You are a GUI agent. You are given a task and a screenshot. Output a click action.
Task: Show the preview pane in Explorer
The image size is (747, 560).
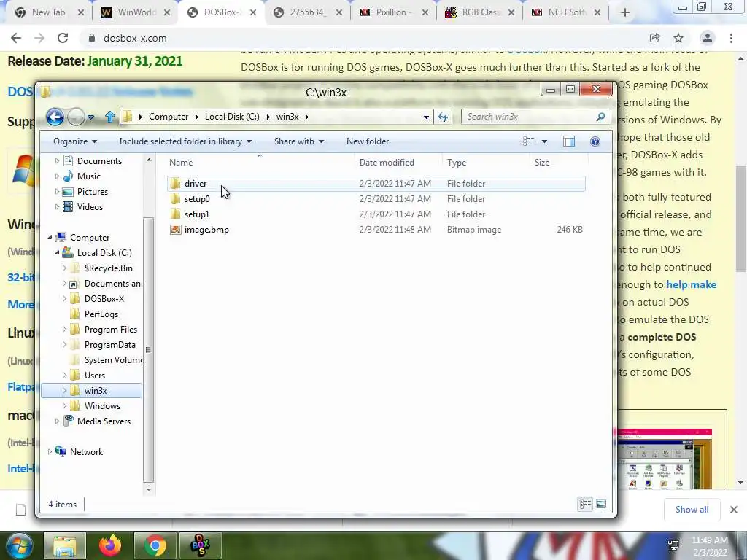click(569, 141)
